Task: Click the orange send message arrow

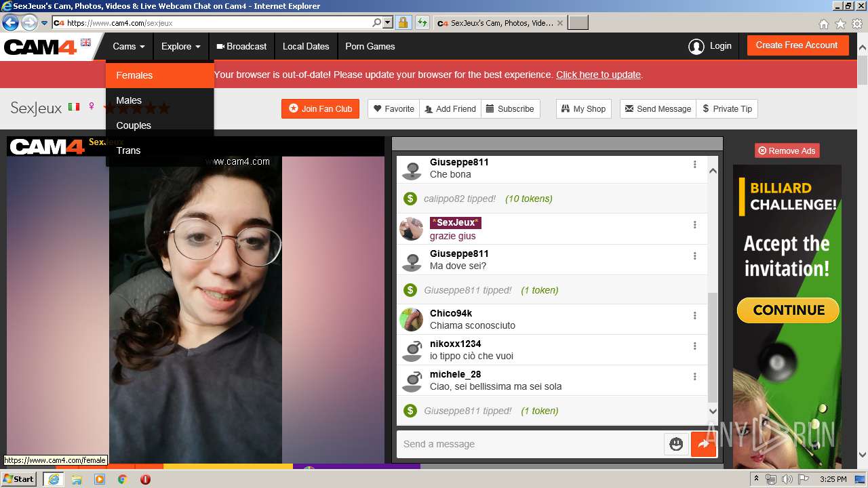Action: click(x=703, y=444)
